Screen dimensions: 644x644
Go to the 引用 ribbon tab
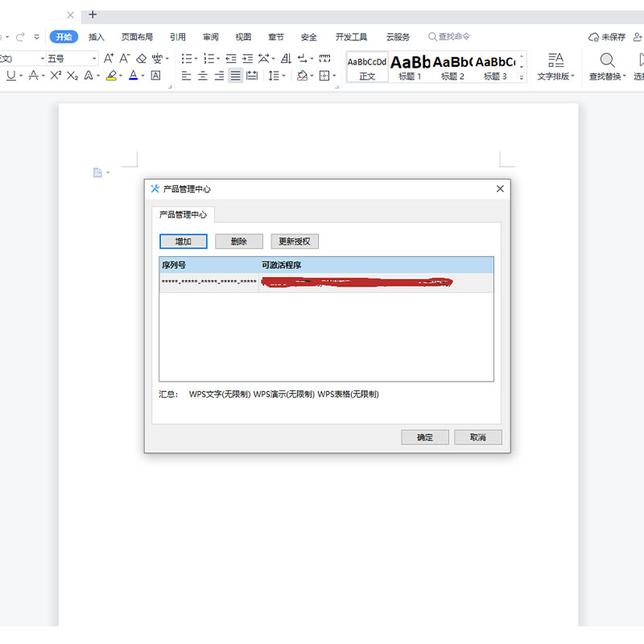178,37
